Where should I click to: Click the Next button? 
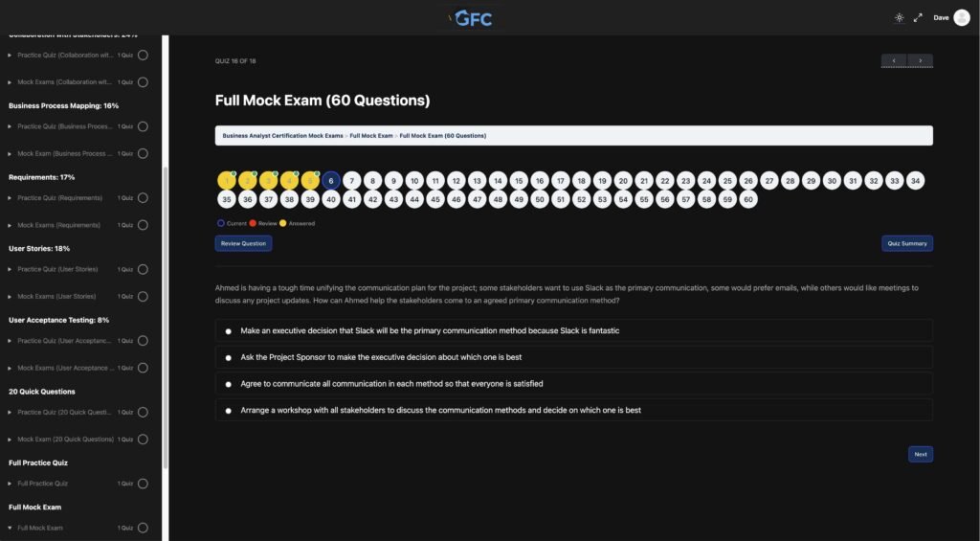coord(920,454)
